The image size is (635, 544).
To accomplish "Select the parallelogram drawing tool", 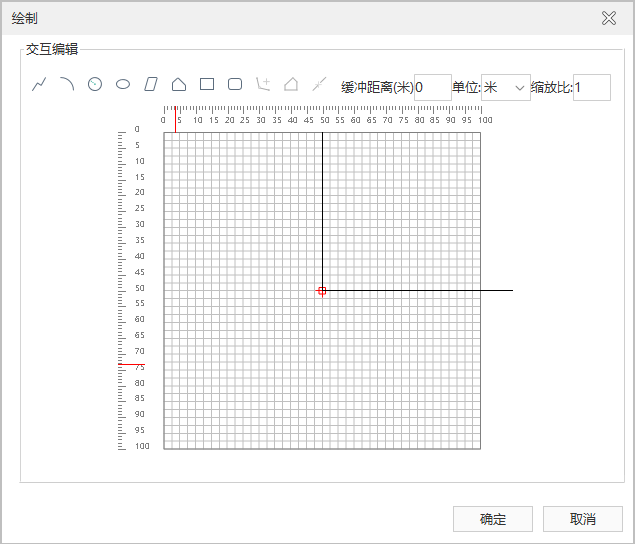I will tap(151, 85).
